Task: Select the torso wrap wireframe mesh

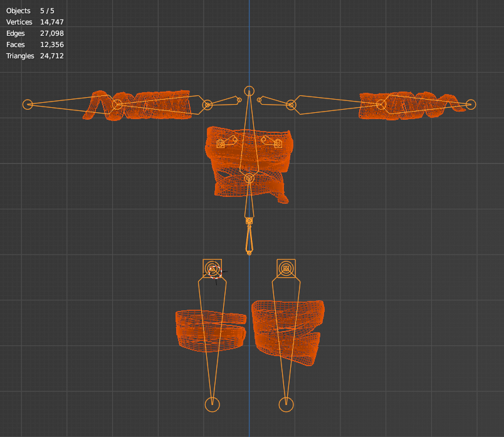Action: point(249,165)
